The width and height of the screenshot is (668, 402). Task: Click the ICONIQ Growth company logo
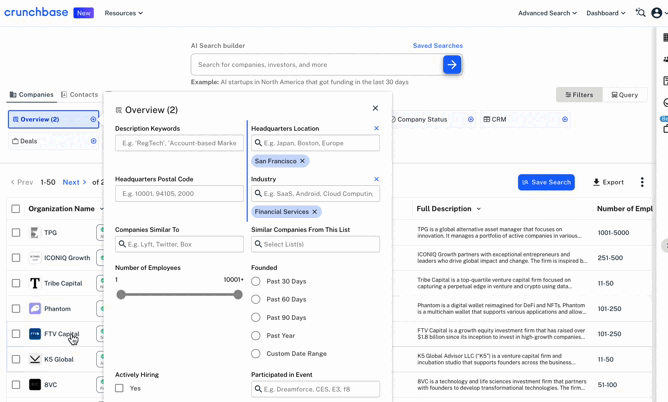tap(35, 258)
